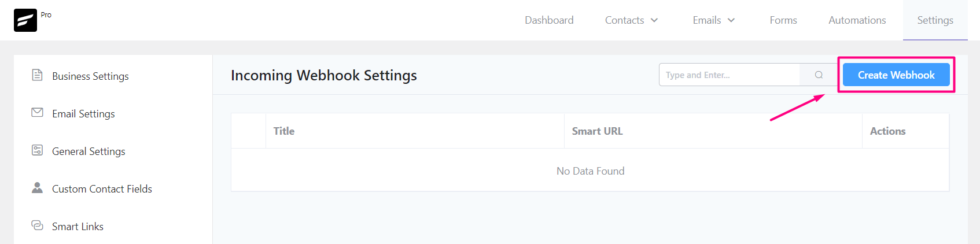The height and width of the screenshot is (244, 980).
Task: Open Business Settings in the sidebar
Action: [90, 76]
